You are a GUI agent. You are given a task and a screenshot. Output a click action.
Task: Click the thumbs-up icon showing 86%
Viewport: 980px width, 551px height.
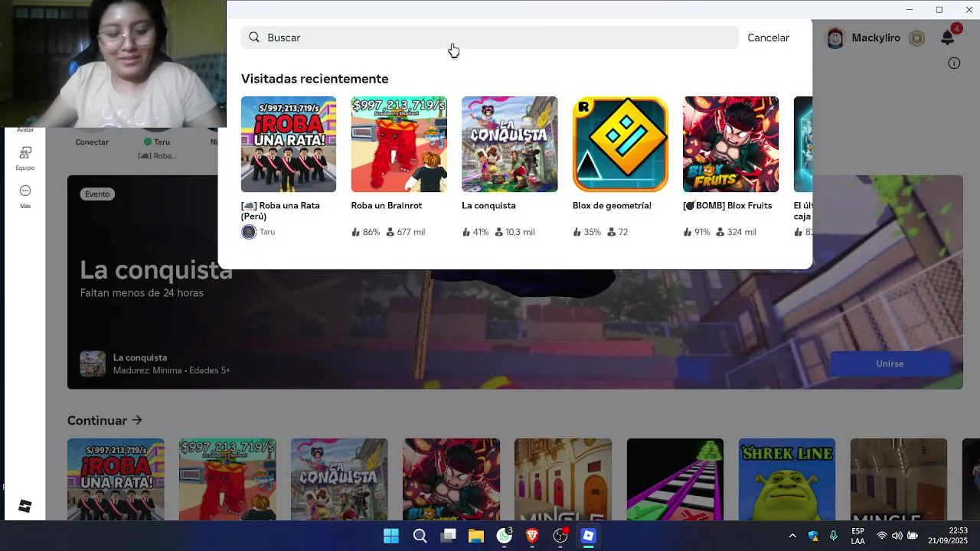[355, 232]
